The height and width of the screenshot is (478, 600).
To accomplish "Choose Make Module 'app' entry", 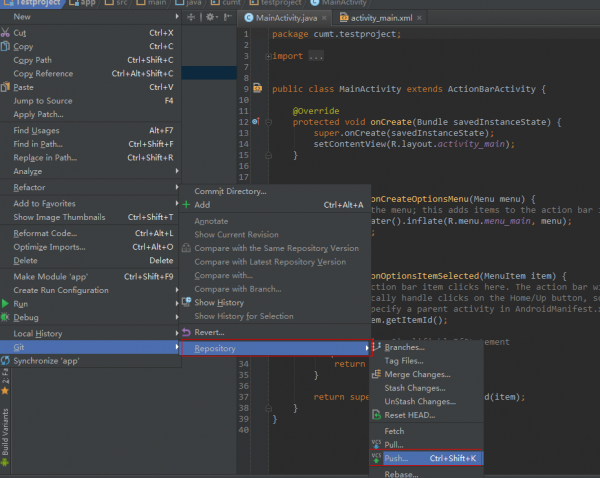I will [90, 276].
